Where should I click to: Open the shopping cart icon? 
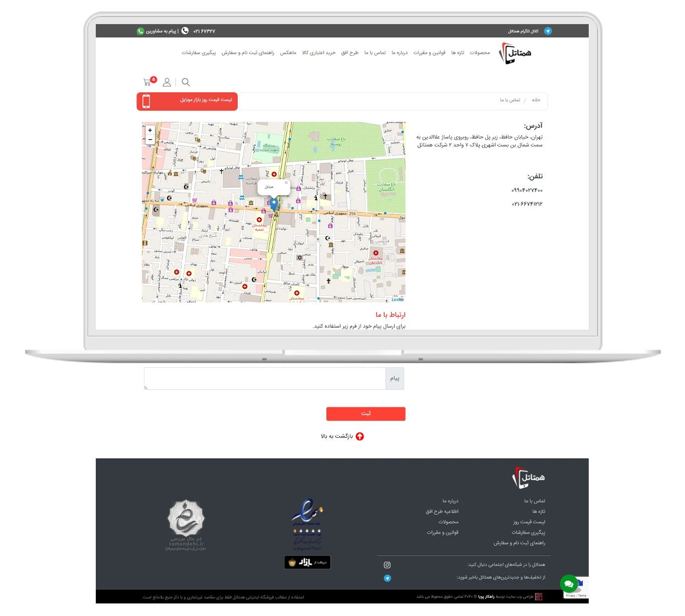147,82
